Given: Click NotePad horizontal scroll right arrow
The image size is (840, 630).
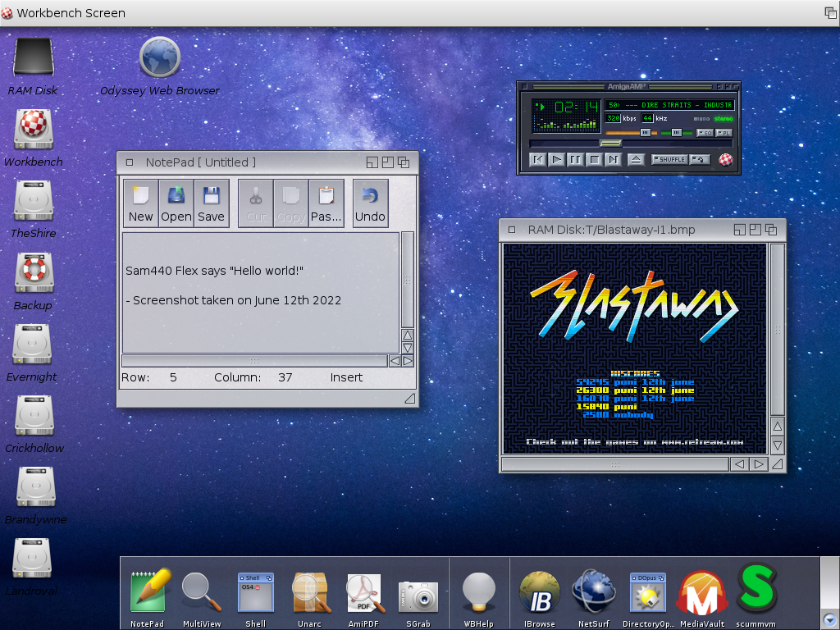Looking at the screenshot, I should coord(408,361).
